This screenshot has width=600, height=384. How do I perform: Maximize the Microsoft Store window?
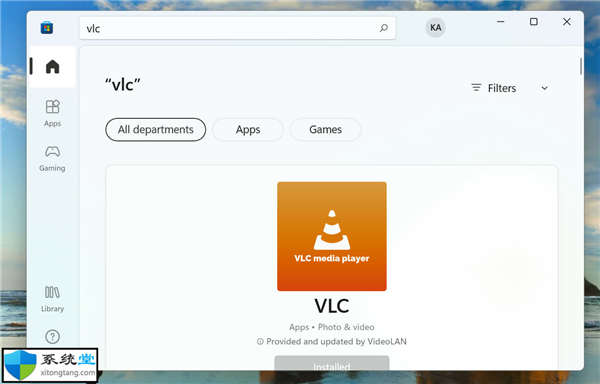tap(533, 22)
